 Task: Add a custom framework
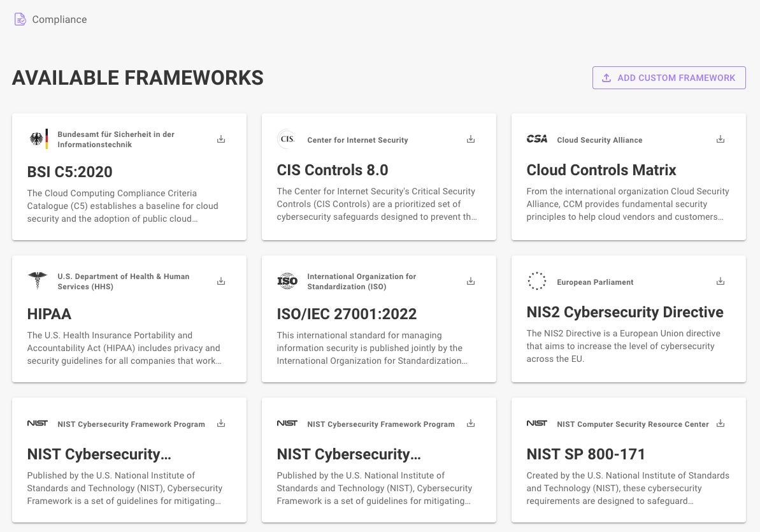pos(669,78)
